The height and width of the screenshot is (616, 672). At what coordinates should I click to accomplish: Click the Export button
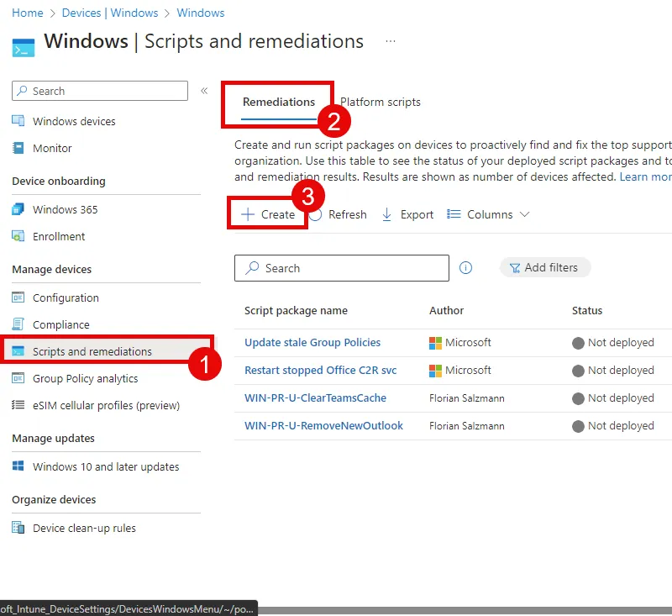407,214
